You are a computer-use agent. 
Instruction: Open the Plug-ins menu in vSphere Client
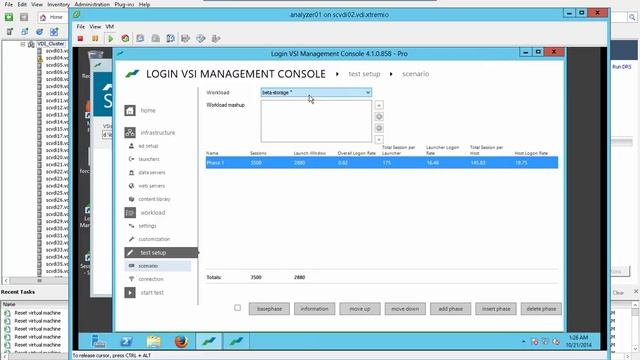(x=124, y=4)
